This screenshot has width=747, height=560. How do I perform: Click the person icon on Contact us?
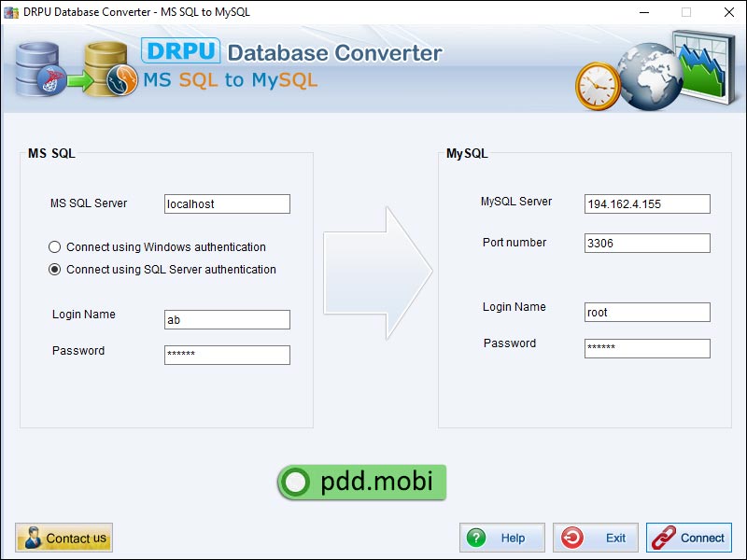click(31, 537)
